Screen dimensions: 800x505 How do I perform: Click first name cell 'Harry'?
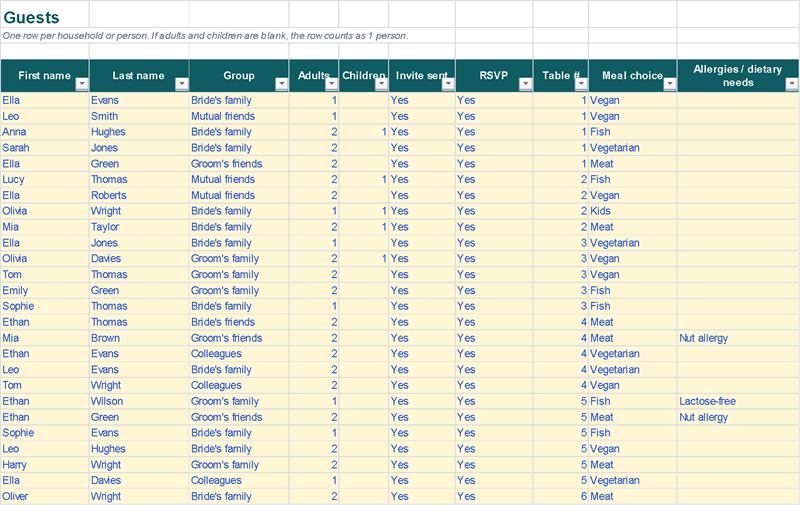point(45,465)
